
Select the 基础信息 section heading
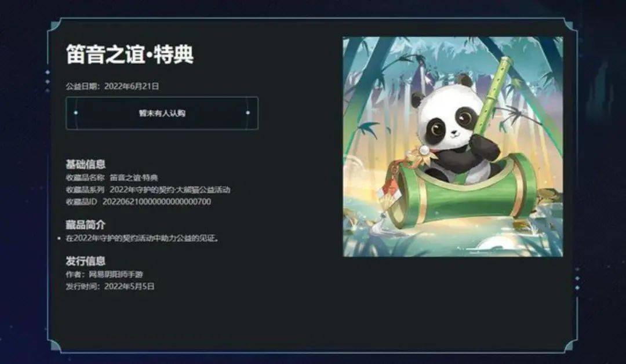click(85, 164)
